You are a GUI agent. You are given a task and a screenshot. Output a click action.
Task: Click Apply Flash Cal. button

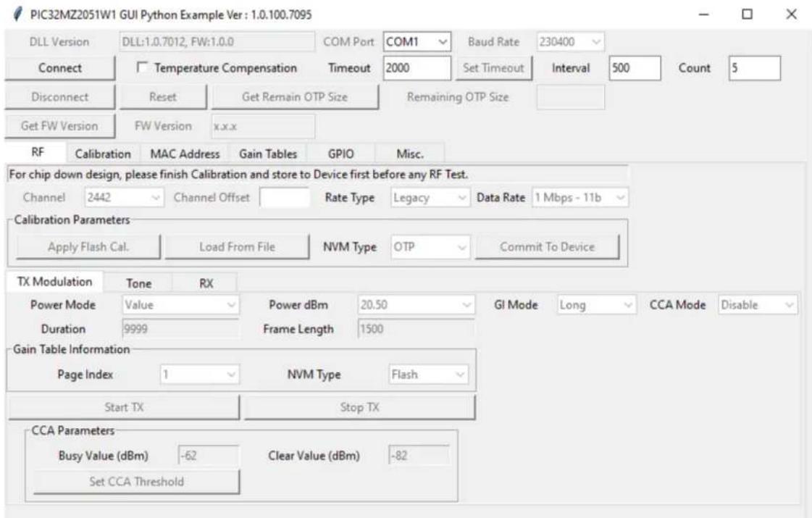click(88, 247)
